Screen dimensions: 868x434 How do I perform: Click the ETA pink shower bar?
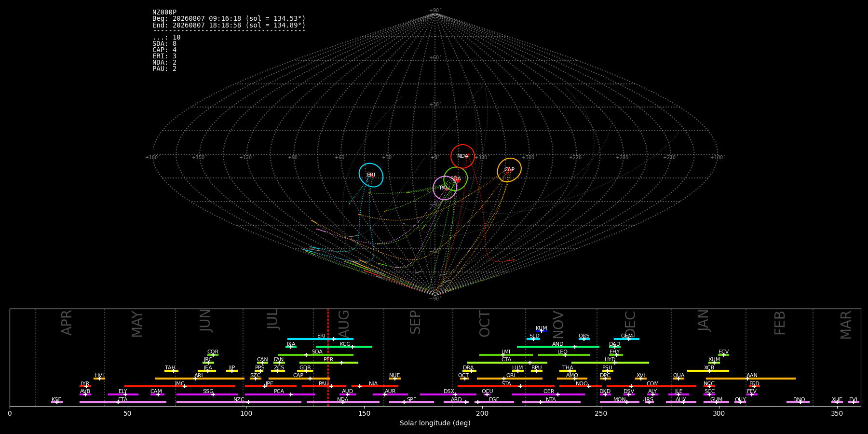pos(123,402)
